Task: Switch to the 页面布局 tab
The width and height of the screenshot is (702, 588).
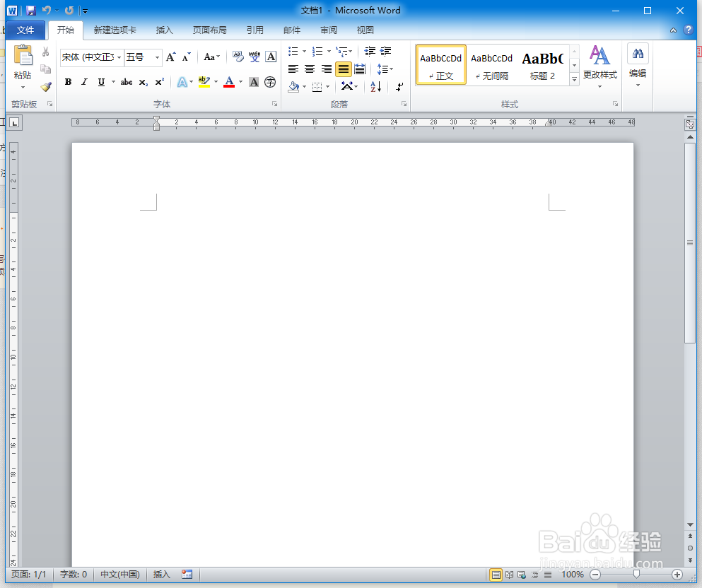Action: [x=209, y=30]
